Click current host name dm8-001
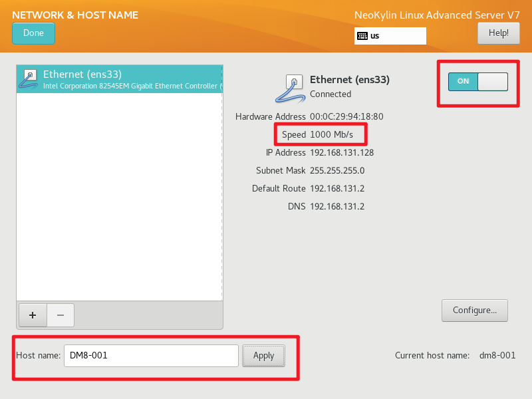The image size is (532, 399). tap(497, 356)
